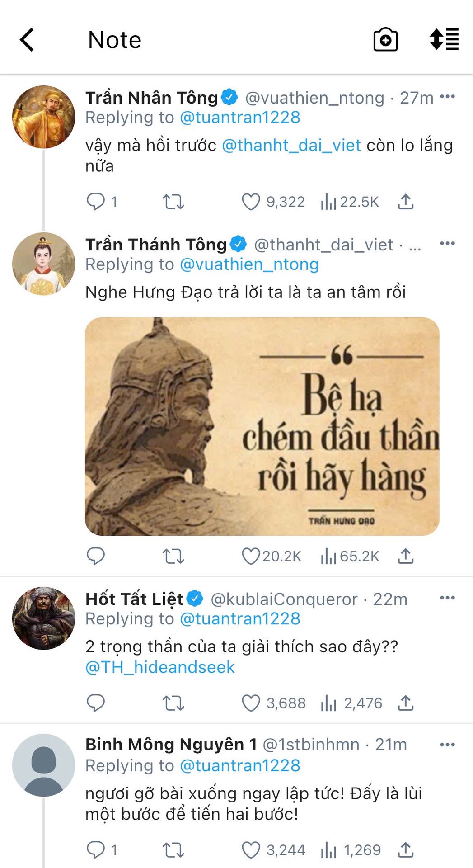The image size is (473, 868).
Task: Open the @thanht_dai_viet mention link
Action: 291,145
